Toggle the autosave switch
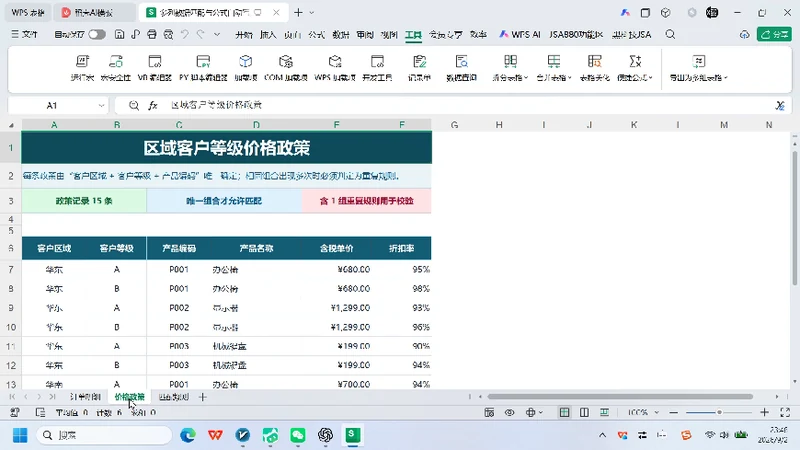 pyautogui.click(x=97, y=35)
